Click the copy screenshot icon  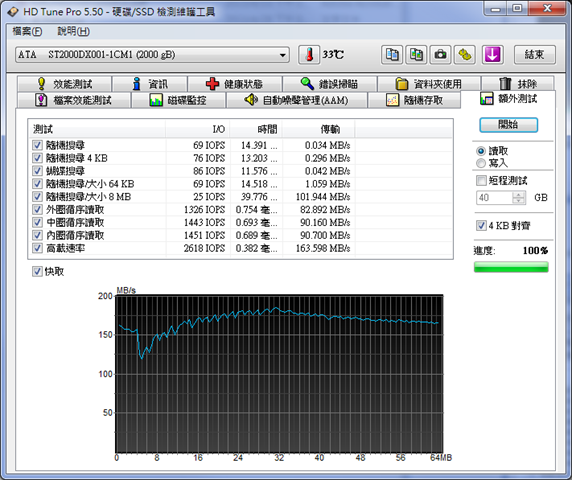tap(416, 55)
